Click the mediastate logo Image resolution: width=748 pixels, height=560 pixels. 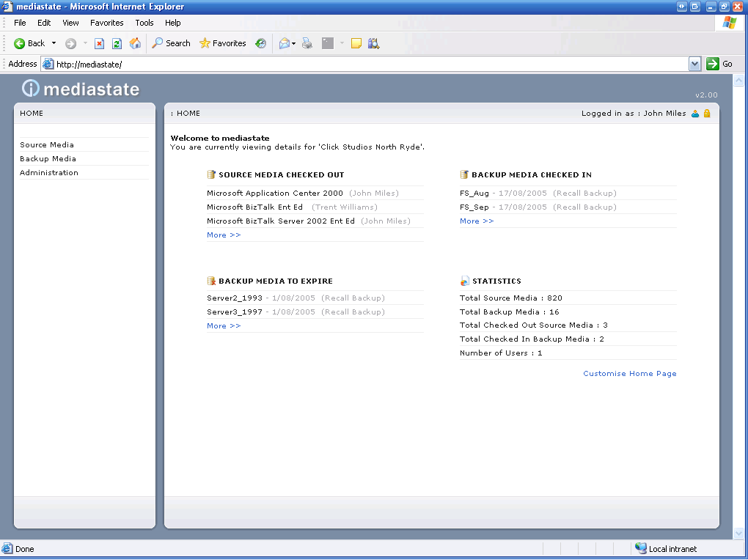pyautogui.click(x=81, y=89)
